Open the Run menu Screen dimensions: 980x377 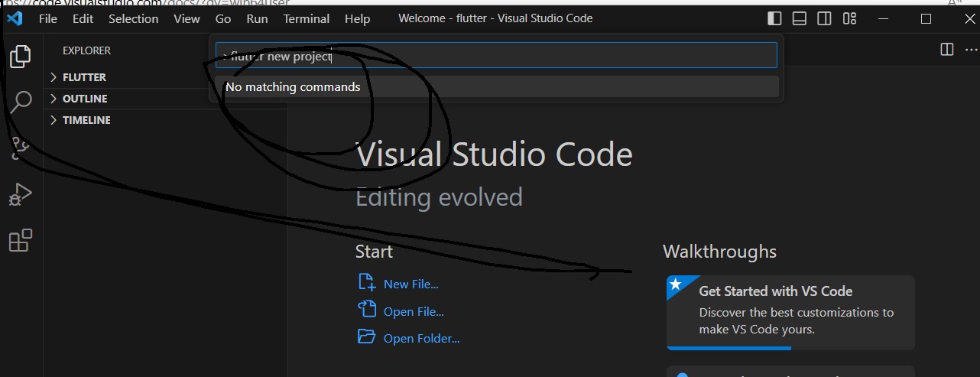point(257,18)
